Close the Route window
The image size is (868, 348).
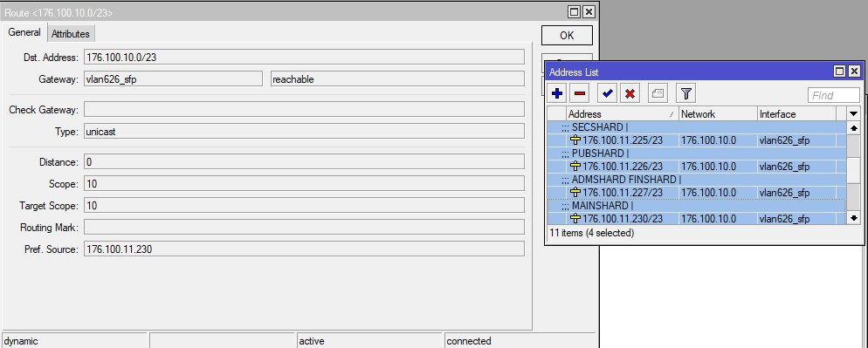pos(589,12)
